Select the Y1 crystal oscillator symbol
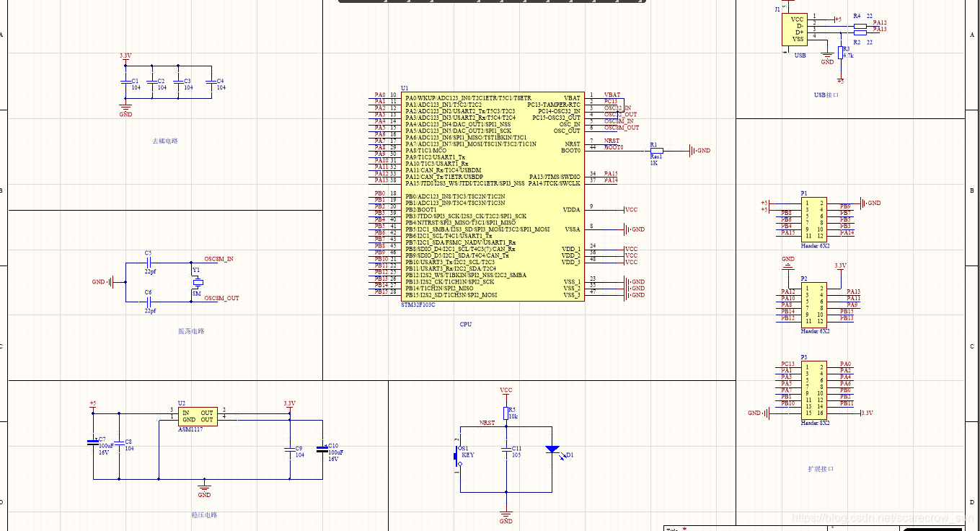980x531 pixels. pyautogui.click(x=196, y=282)
